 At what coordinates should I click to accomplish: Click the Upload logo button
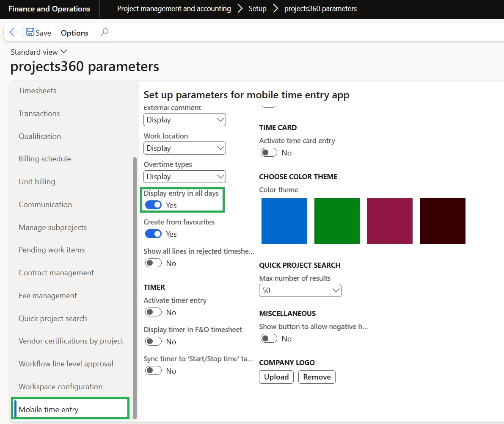276,377
